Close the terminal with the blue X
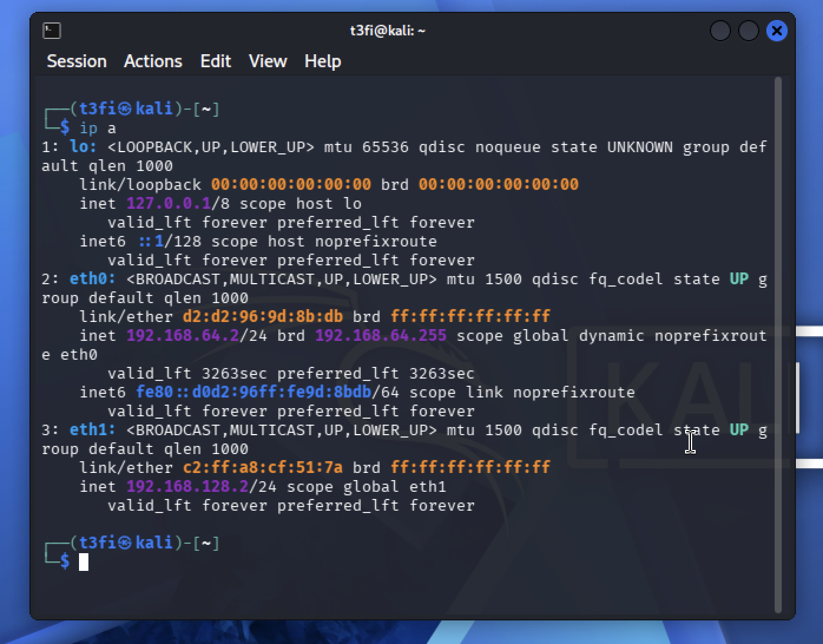823x644 pixels. 777,31
